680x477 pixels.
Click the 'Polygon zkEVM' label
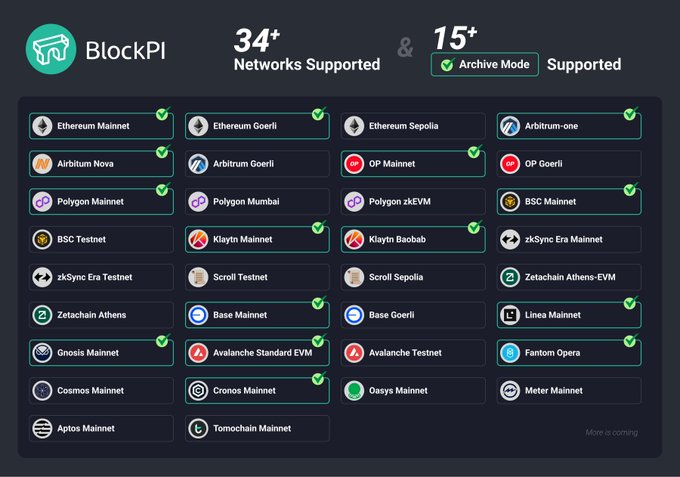400,202
